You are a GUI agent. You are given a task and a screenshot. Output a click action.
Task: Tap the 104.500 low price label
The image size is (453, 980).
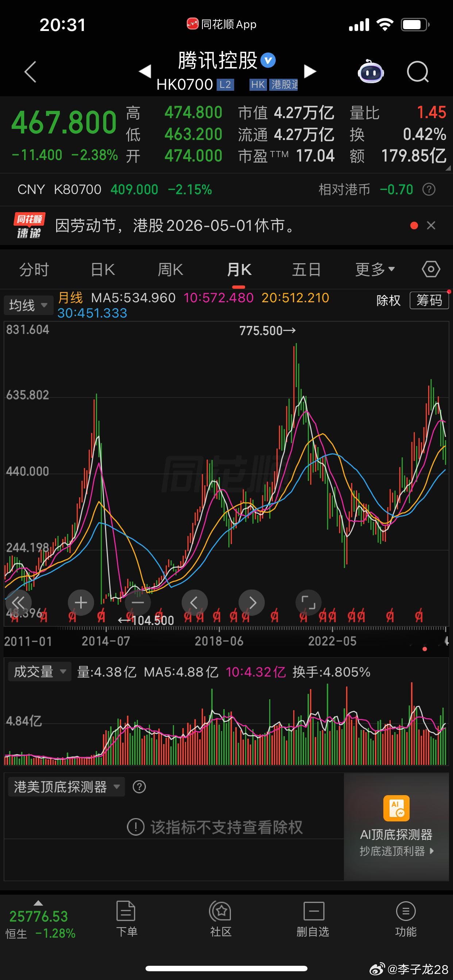pos(146,621)
